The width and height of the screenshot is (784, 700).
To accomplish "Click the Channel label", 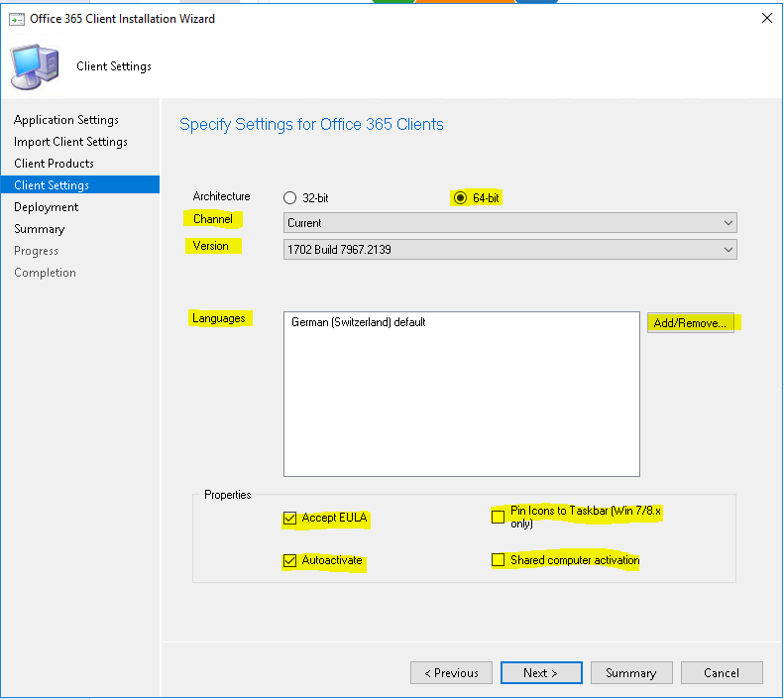I will 213,219.
